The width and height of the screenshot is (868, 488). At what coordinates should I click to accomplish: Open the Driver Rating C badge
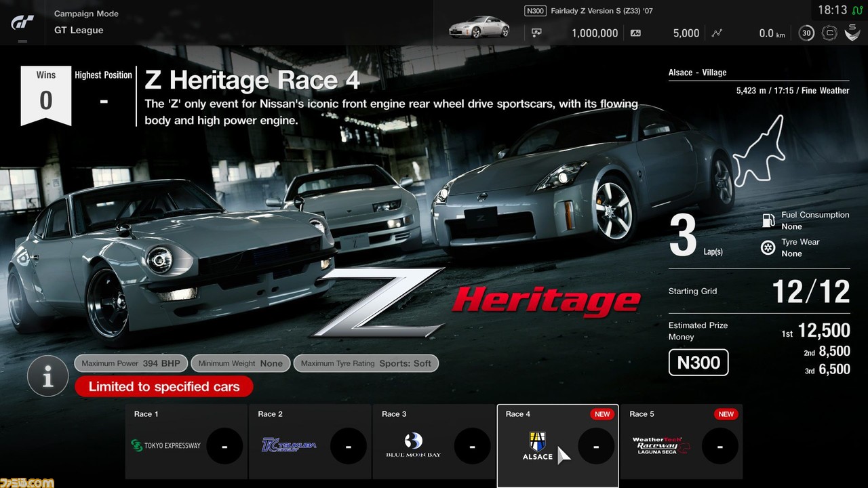coord(829,33)
